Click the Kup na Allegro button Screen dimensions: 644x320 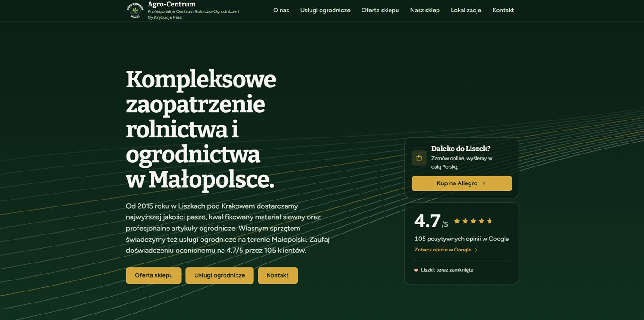click(x=461, y=183)
